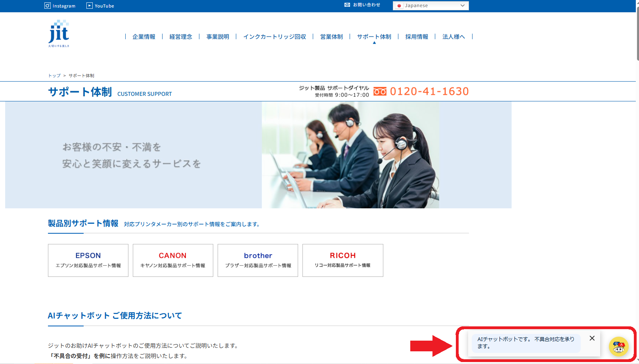Image resolution: width=639 pixels, height=364 pixels.
Task: Open brother support information
Action: pyautogui.click(x=258, y=260)
